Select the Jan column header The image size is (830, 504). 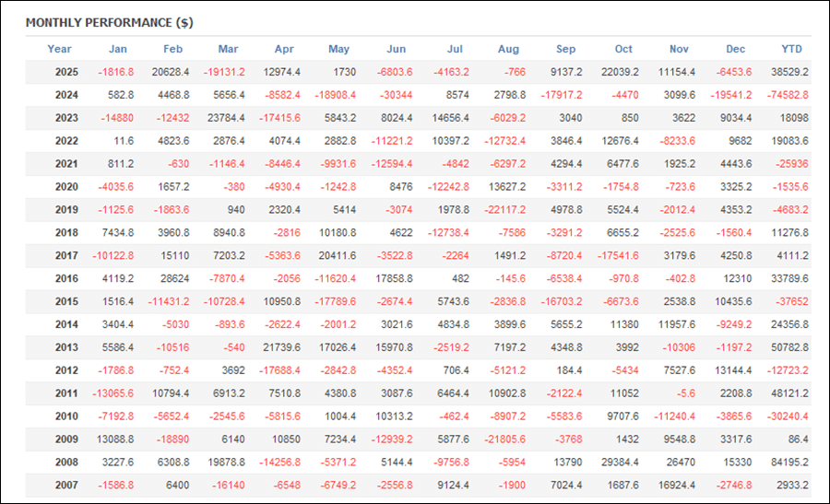click(x=118, y=49)
